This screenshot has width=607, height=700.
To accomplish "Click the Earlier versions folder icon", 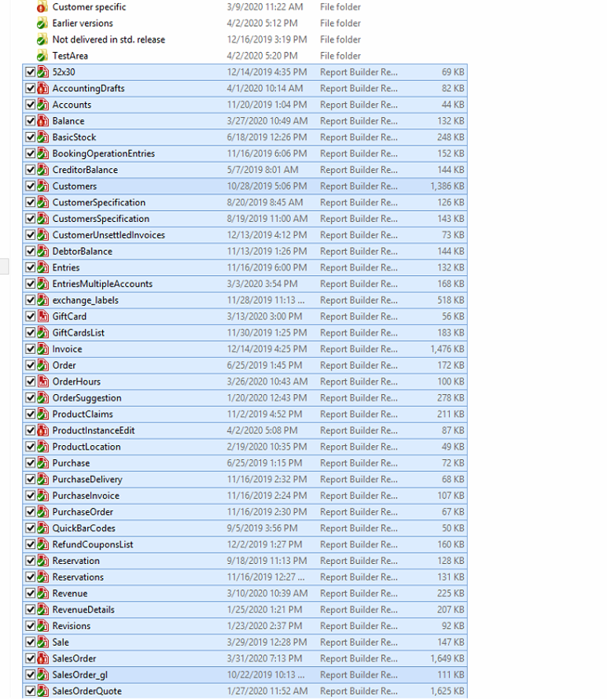I will [x=42, y=24].
